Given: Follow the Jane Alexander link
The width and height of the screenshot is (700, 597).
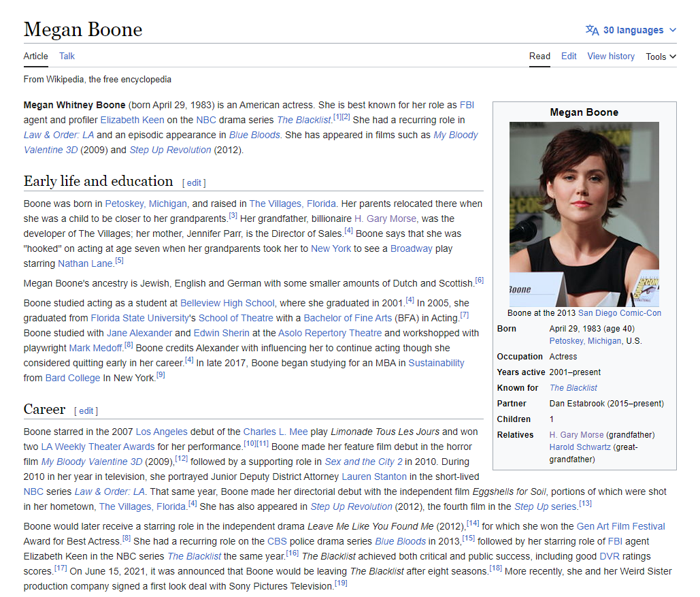Looking at the screenshot, I should point(139,333).
